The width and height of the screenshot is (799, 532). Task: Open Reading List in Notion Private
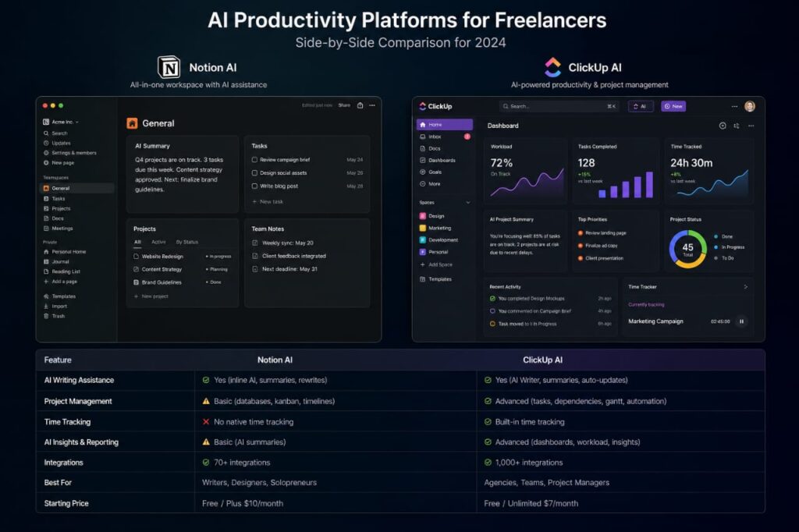(x=62, y=271)
